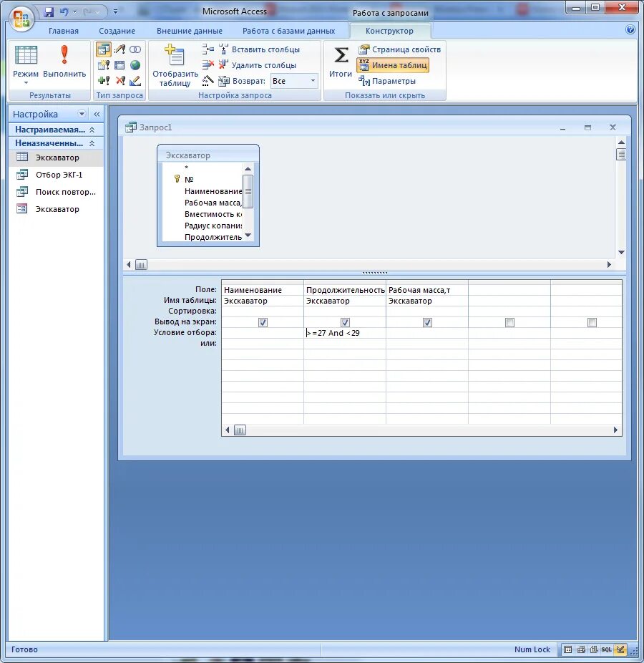Open Экскаватор table in navigation pane

click(x=56, y=158)
